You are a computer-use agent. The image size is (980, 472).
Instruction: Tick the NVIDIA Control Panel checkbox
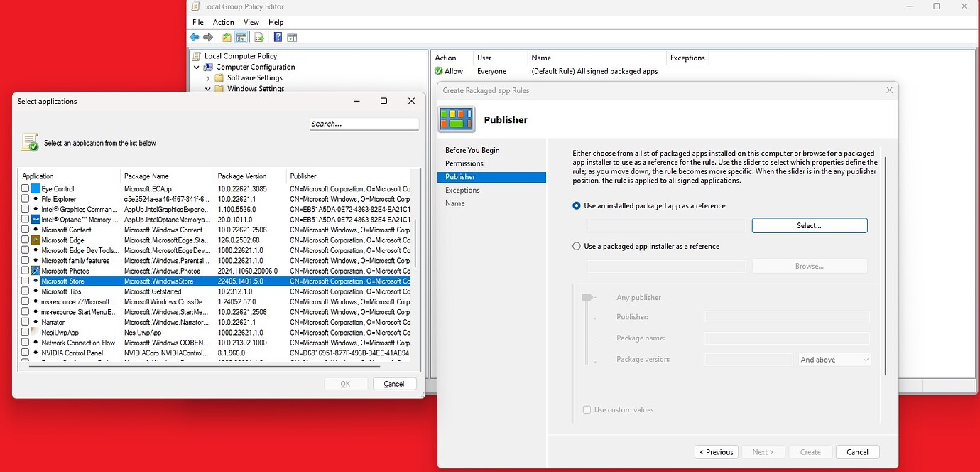pyautogui.click(x=26, y=353)
